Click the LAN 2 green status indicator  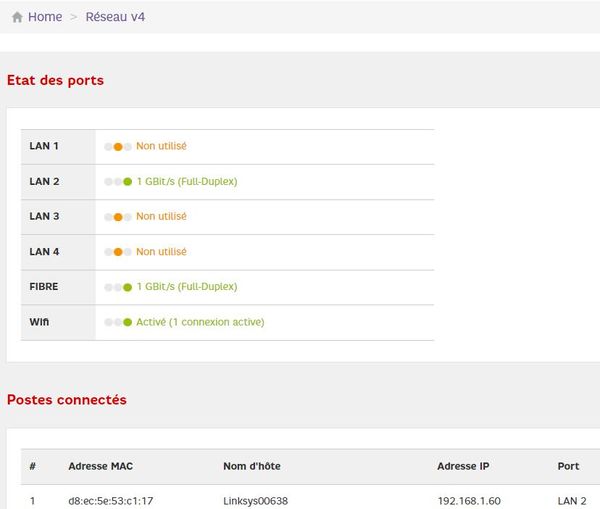click(x=127, y=182)
